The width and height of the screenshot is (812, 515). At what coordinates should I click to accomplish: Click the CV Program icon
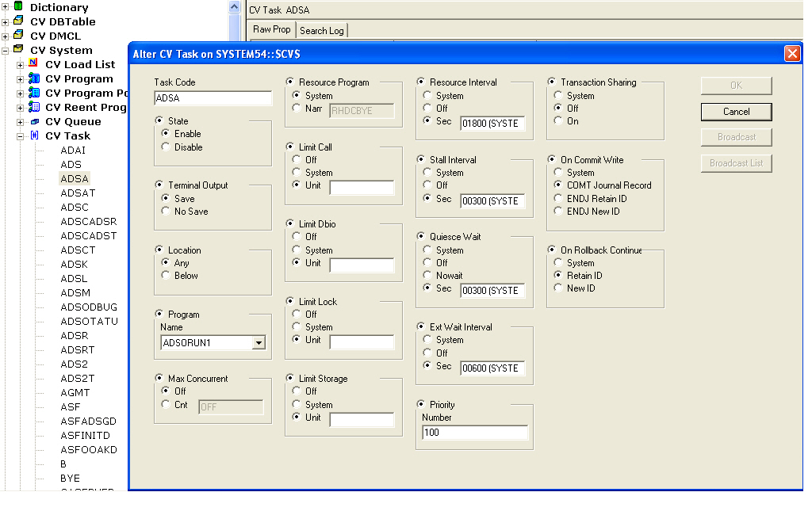click(x=34, y=78)
